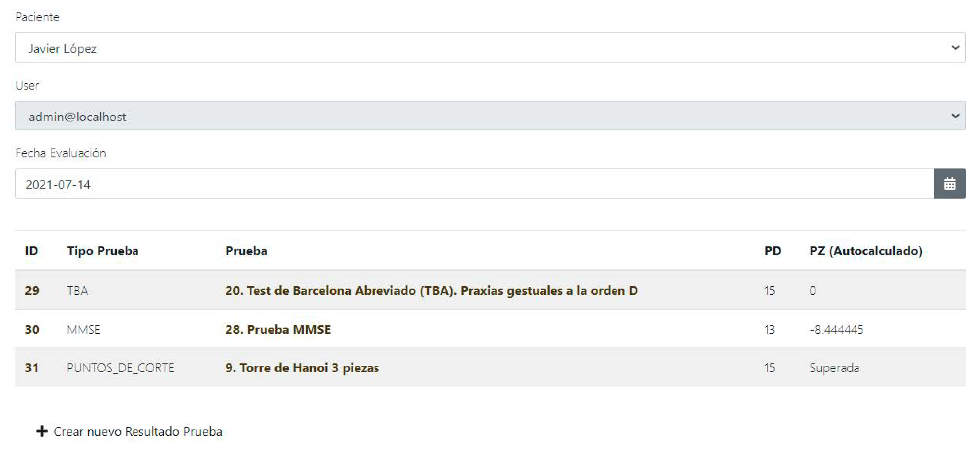Click Crear nuevo Resultado Prueba link
The image size is (980, 451).
138,431
